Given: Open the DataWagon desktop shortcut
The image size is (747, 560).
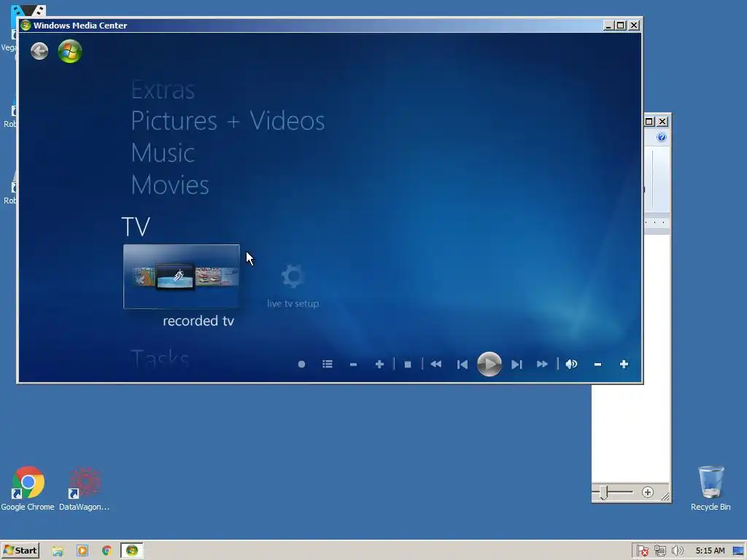Looking at the screenshot, I should pyautogui.click(x=85, y=489).
